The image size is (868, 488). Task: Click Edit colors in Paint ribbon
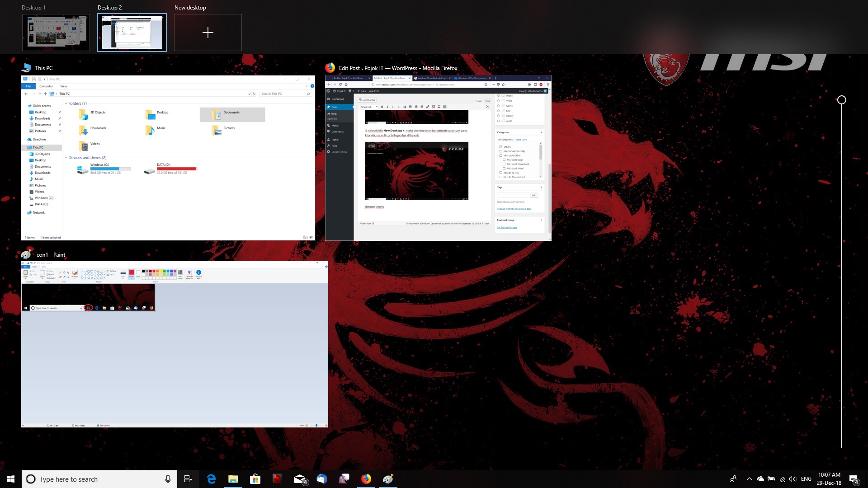click(180, 274)
